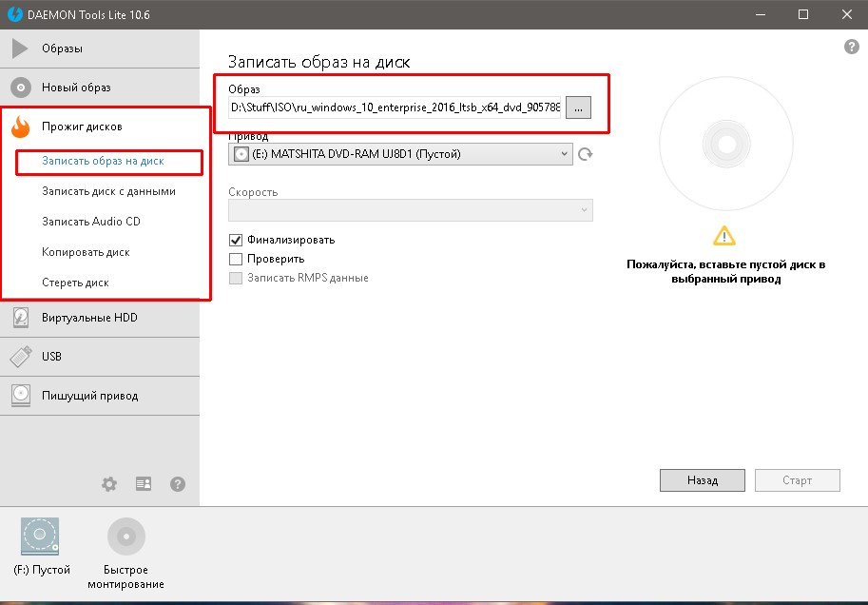Open help via sidebar question mark icon
Viewport: 868px width, 605px height.
[178, 484]
